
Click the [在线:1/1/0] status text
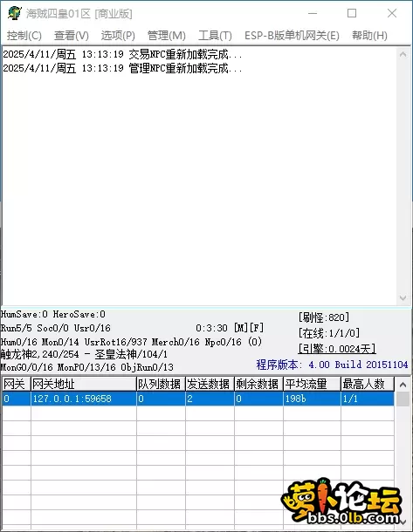(x=329, y=333)
